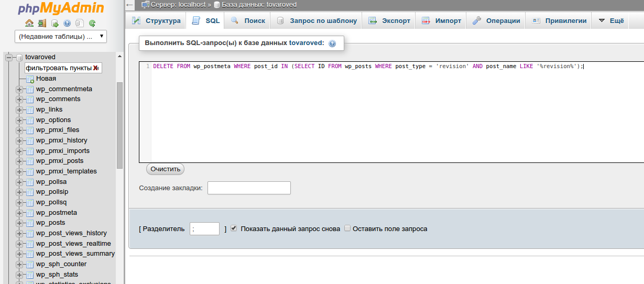644x284 pixels.
Task: Open the Структура tab
Action: [x=156, y=21]
